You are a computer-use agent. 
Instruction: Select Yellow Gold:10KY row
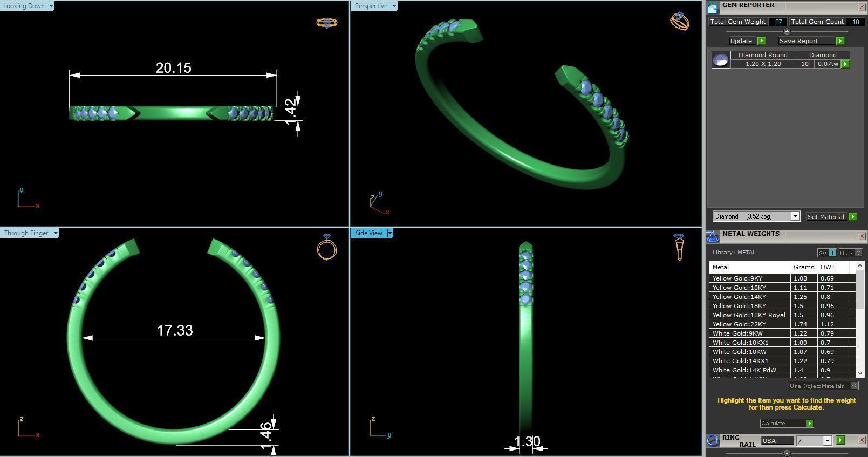782,288
